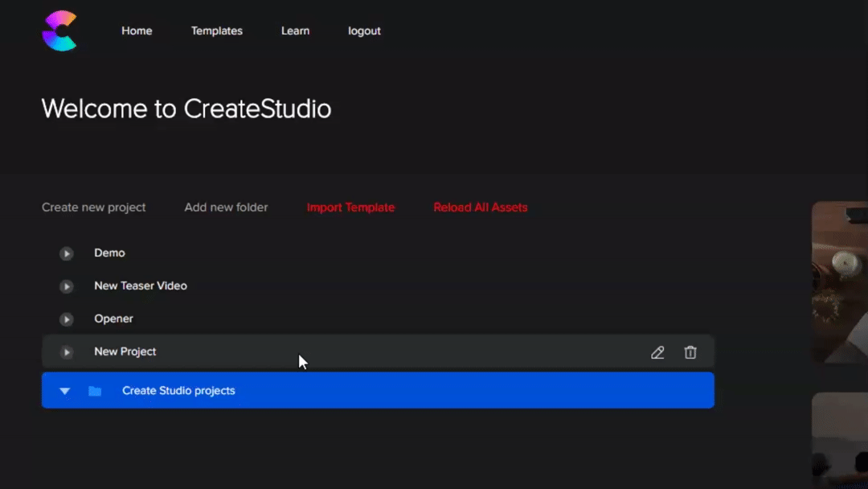Image resolution: width=868 pixels, height=489 pixels.
Task: Collapse the Create Studio projects folder arrow
Action: [65, 391]
